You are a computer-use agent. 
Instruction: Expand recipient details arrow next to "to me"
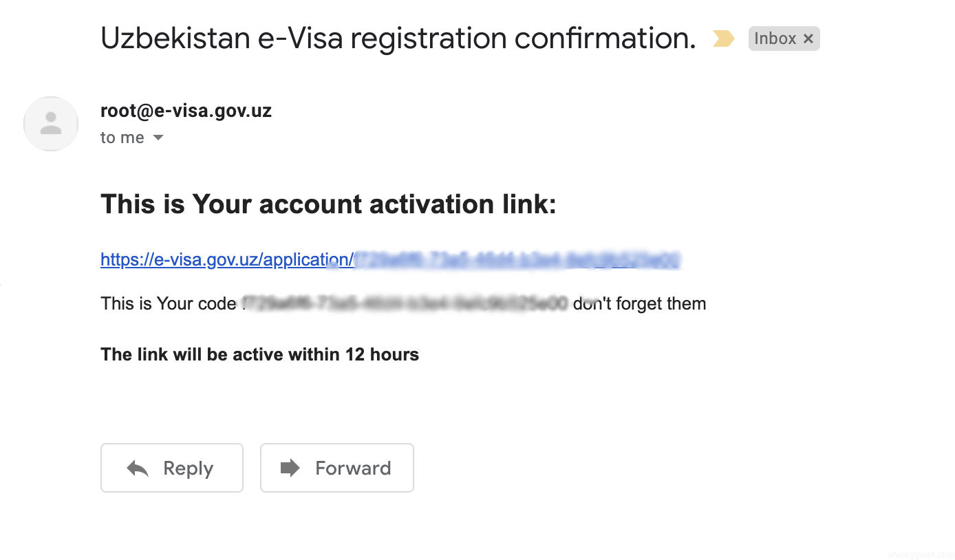coord(158,138)
